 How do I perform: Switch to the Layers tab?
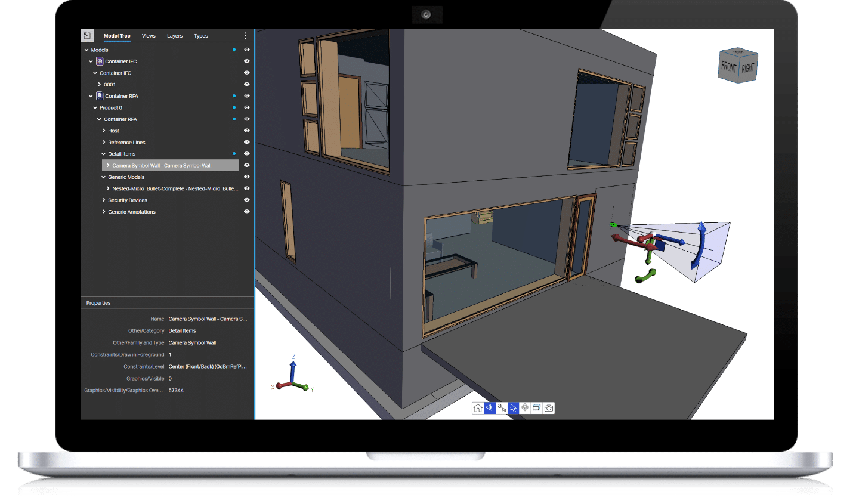[x=175, y=36]
